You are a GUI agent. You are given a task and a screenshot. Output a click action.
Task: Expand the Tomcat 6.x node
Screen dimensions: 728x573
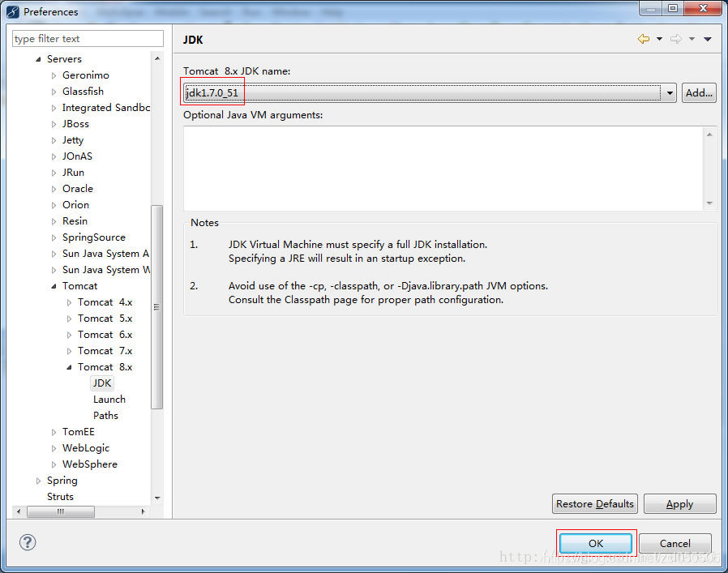pos(69,336)
